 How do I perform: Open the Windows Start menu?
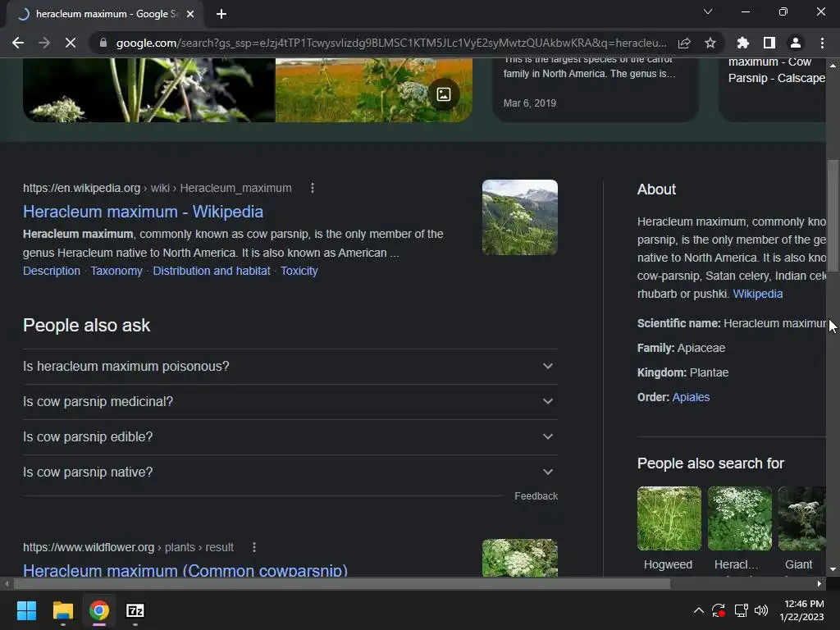pyautogui.click(x=26, y=610)
